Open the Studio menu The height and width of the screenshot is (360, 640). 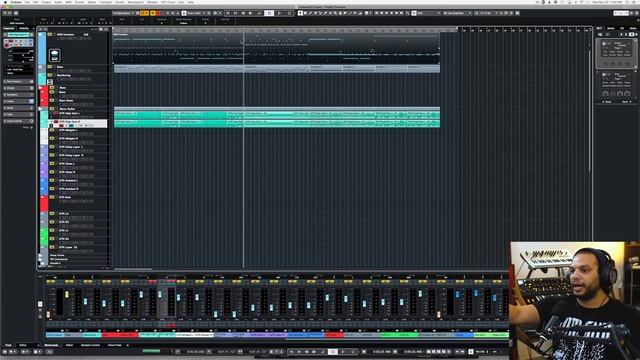(120, 2)
